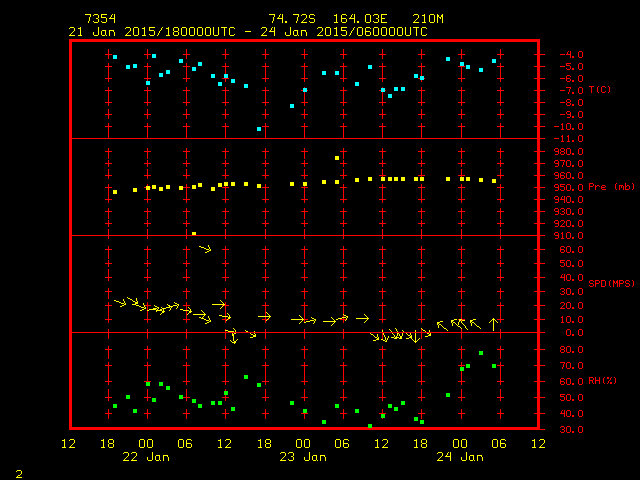Click the station ID 7354 label
Viewport: 640px width, 480px height.
click(100, 19)
